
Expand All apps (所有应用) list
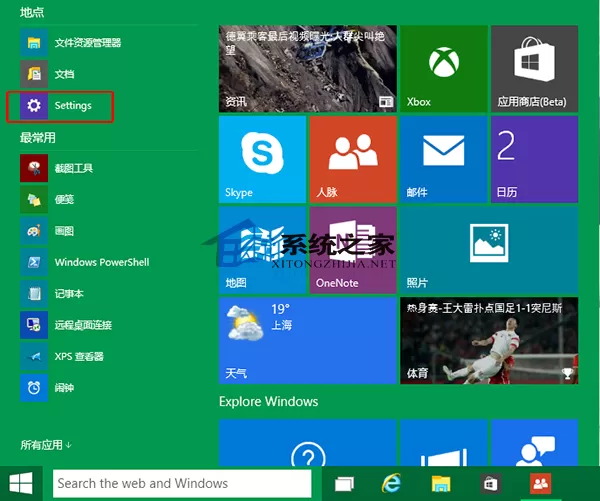click(x=46, y=445)
